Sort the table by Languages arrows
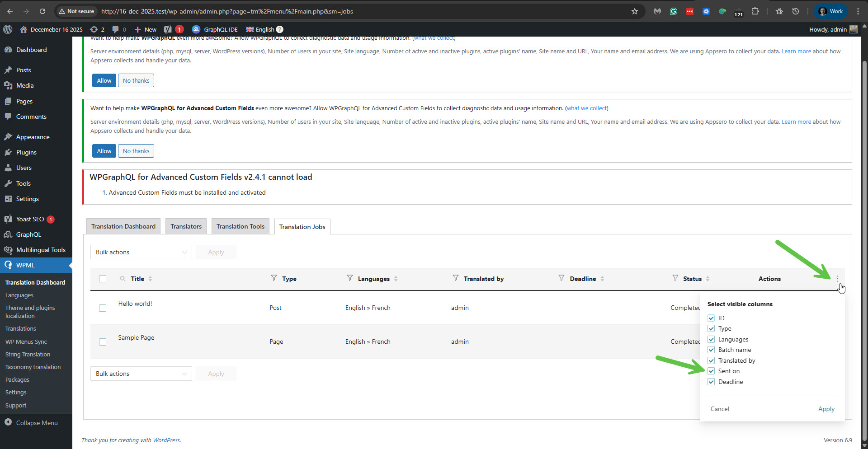Screen dimensions: 868x449 [396, 279]
